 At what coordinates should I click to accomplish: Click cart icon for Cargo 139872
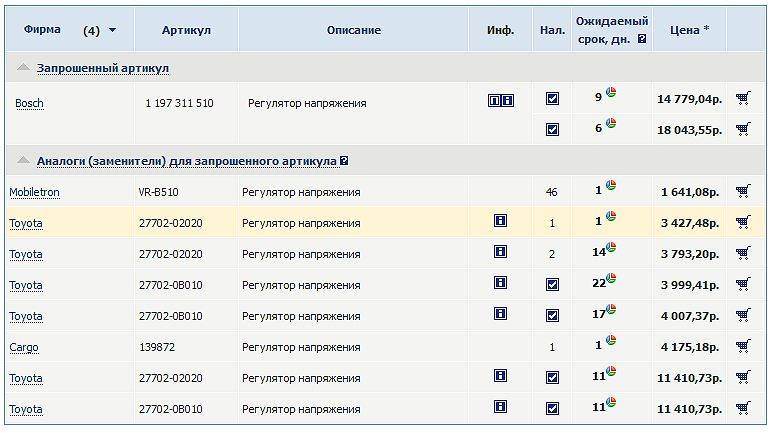tap(742, 347)
